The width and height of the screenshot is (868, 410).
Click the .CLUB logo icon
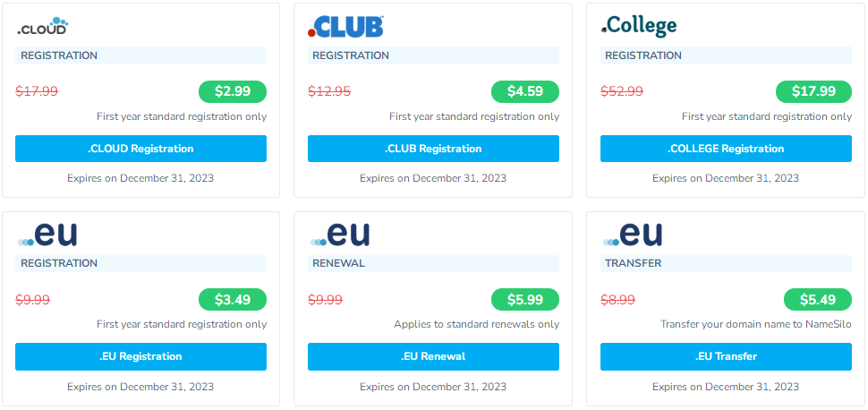[345, 27]
